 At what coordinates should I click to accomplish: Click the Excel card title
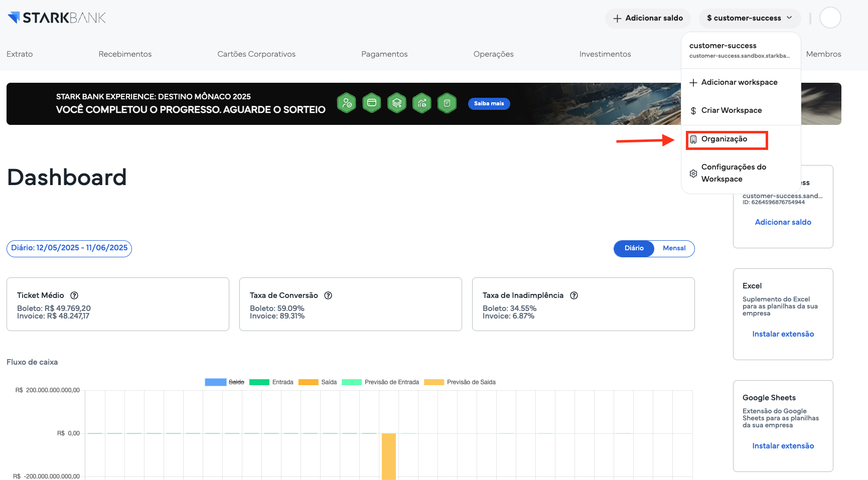pyautogui.click(x=752, y=286)
